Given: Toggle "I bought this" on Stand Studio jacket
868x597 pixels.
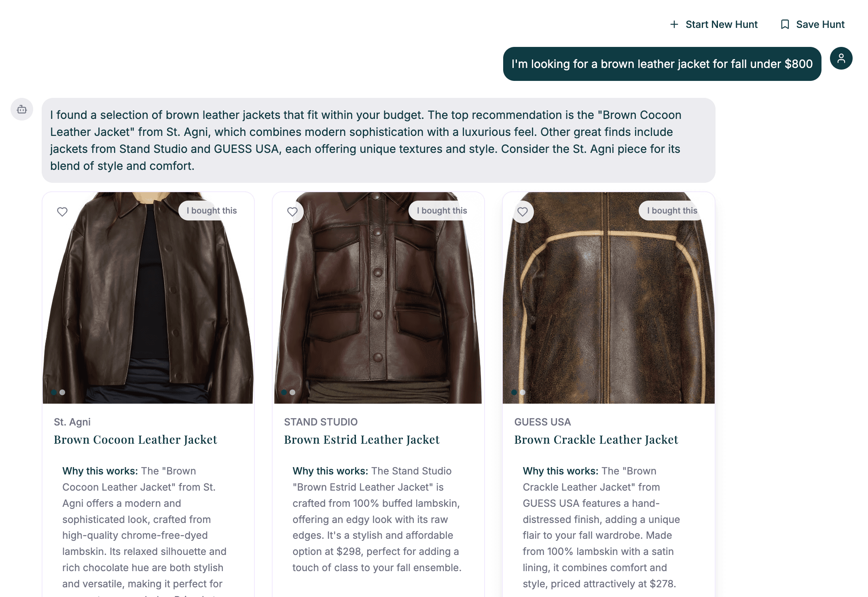Looking at the screenshot, I should (x=442, y=211).
